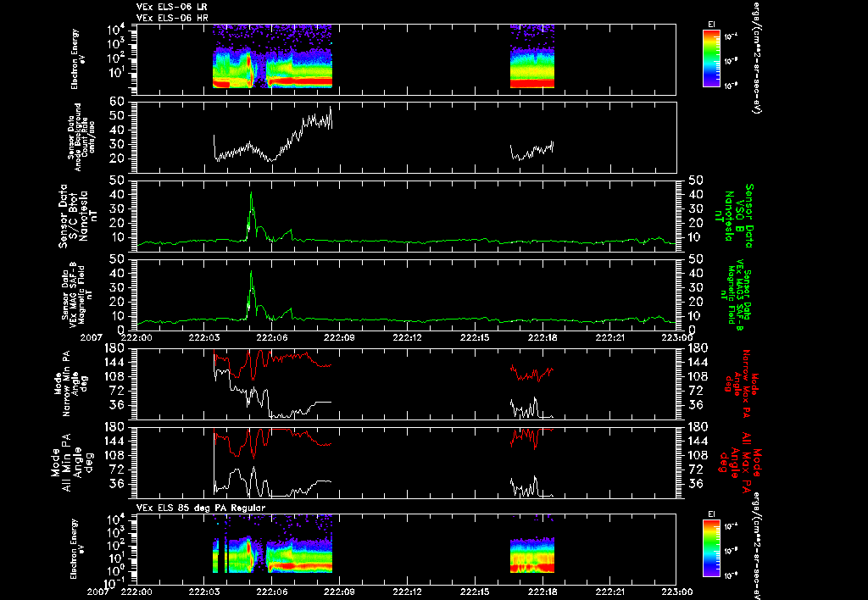This screenshot has width=868, height=600.
Task: Click the red 'All Max PA Angle' label
Action: point(742,462)
